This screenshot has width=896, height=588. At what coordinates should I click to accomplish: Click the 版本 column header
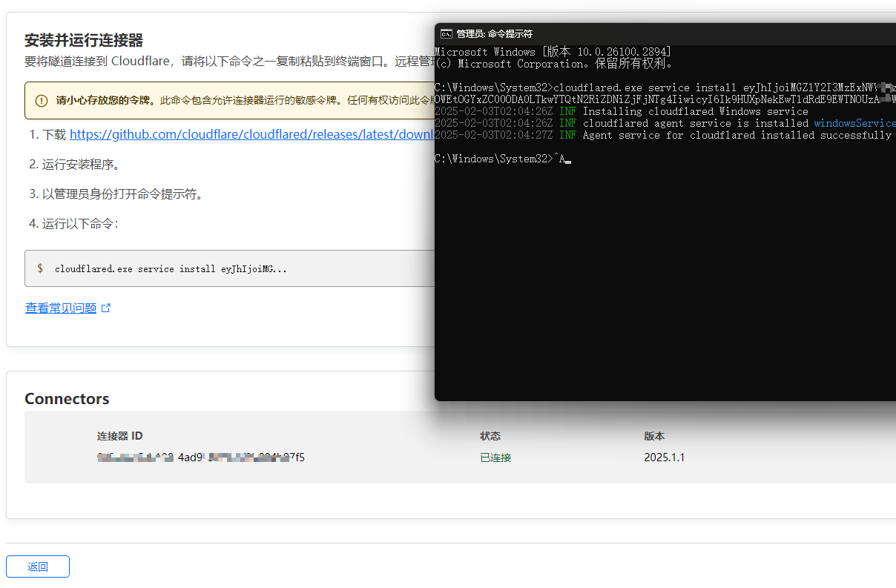pyautogui.click(x=654, y=436)
